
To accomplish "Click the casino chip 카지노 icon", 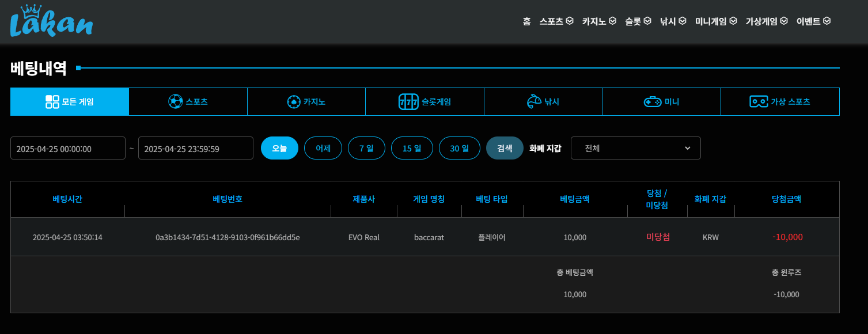I will (x=294, y=102).
